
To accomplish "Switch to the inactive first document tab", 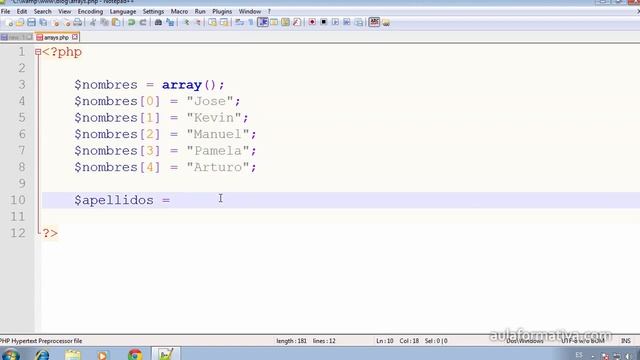I will click(x=16, y=37).
